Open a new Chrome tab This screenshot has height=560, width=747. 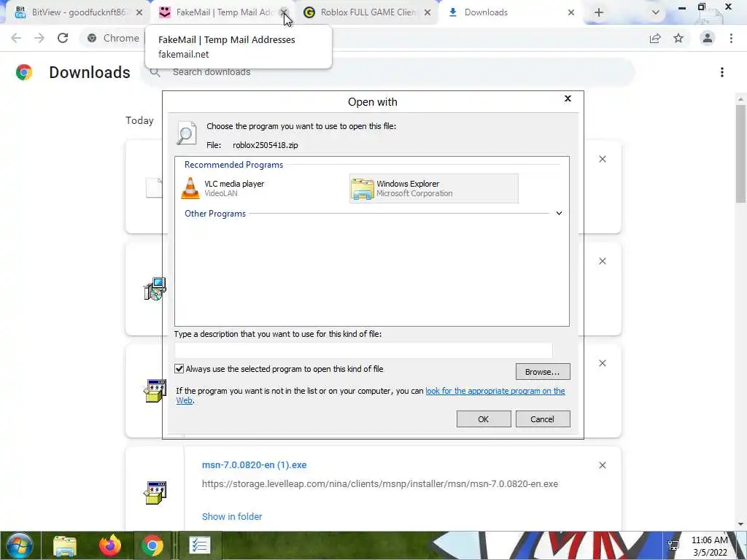tap(599, 12)
